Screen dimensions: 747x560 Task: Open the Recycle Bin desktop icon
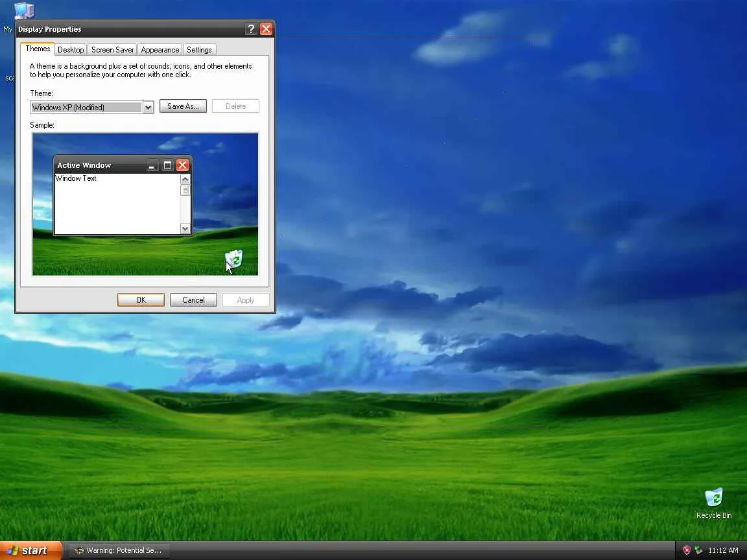[714, 497]
